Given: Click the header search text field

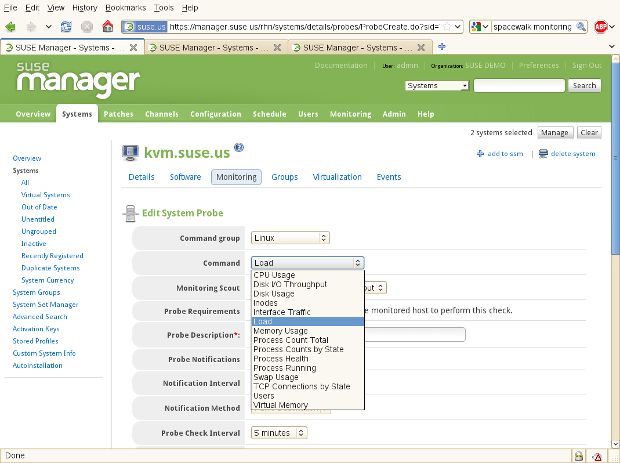Looking at the screenshot, I should (x=519, y=85).
